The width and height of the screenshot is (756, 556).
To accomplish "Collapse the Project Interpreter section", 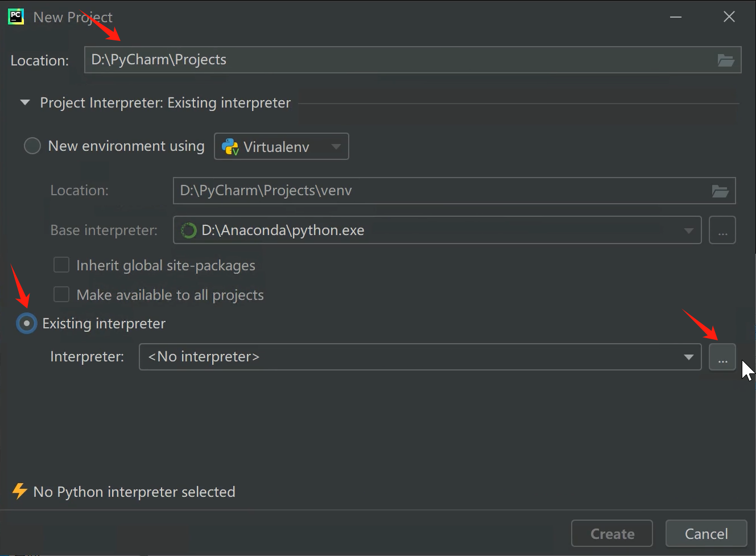I will [x=24, y=102].
